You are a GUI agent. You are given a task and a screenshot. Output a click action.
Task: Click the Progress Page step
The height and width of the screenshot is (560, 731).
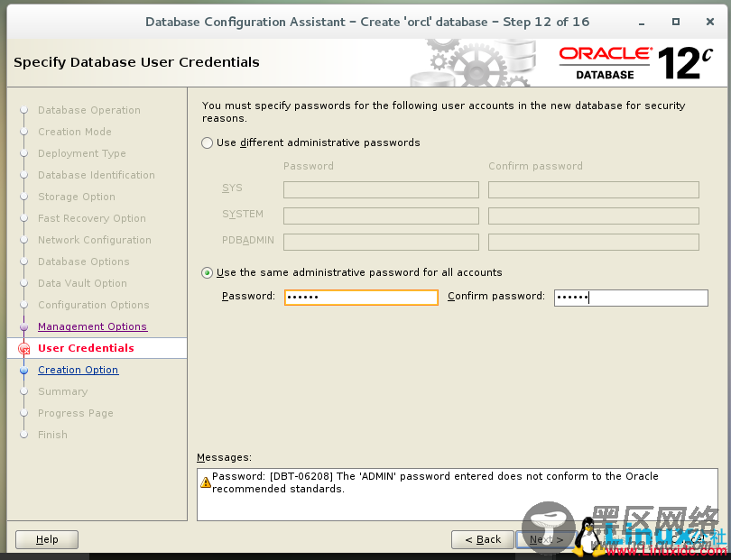76,413
